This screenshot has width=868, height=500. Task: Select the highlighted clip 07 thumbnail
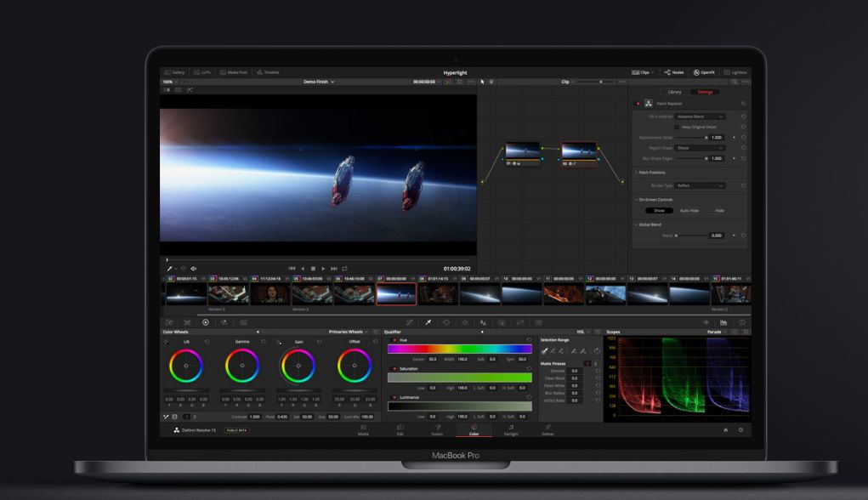click(395, 294)
